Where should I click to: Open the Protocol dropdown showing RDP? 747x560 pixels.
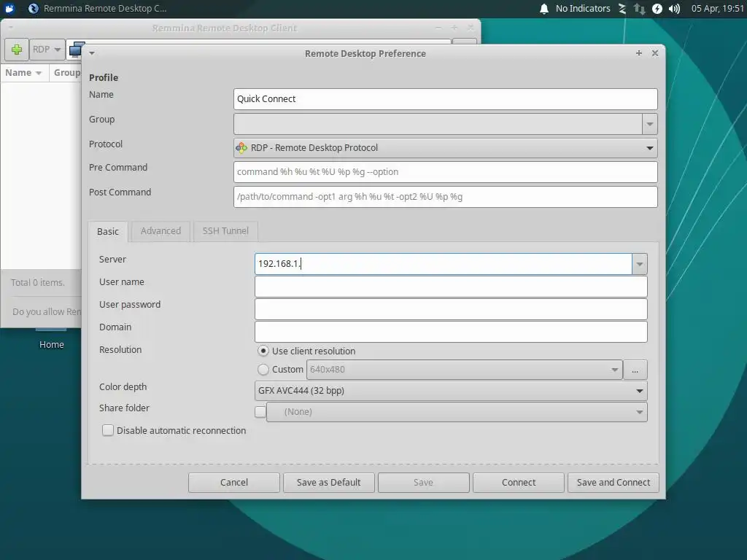tap(446, 148)
